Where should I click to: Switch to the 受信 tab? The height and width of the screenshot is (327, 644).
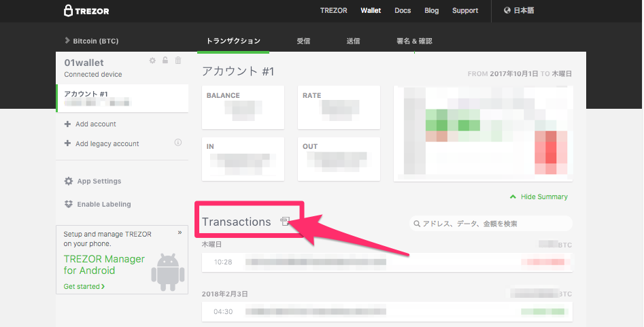click(303, 41)
